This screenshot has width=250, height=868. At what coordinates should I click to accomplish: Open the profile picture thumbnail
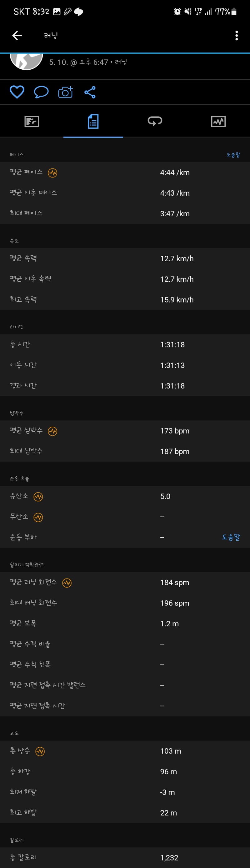click(26, 61)
